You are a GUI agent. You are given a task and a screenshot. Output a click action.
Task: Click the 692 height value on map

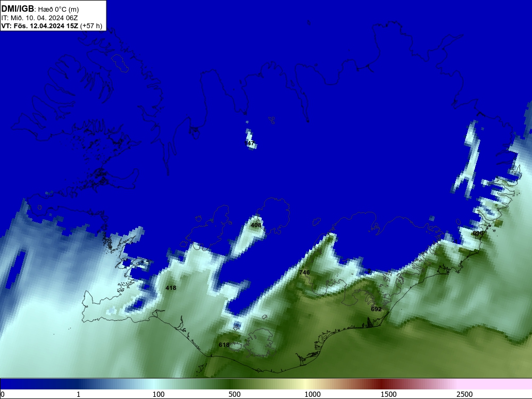(x=376, y=309)
